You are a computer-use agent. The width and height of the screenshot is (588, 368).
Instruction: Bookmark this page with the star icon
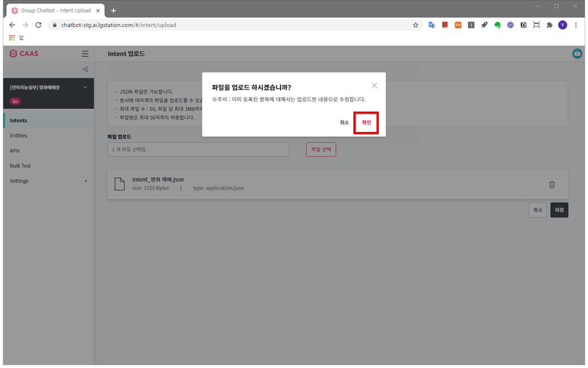pos(416,25)
